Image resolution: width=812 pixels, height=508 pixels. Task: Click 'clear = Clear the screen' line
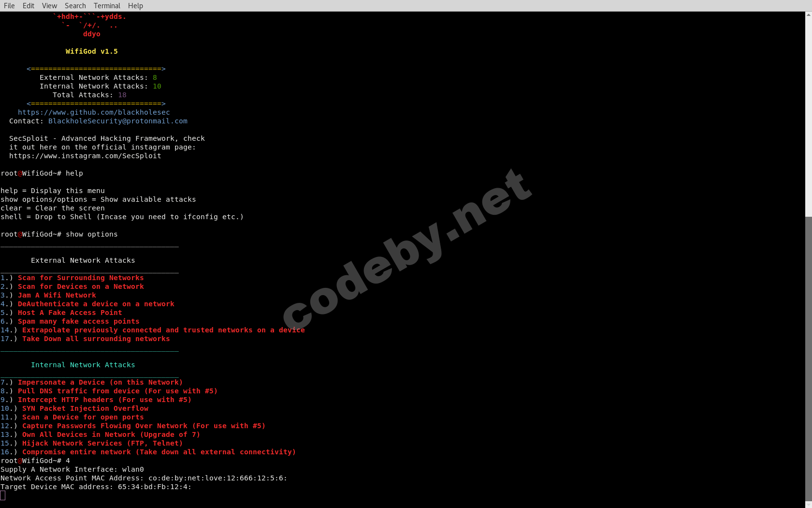coord(53,208)
